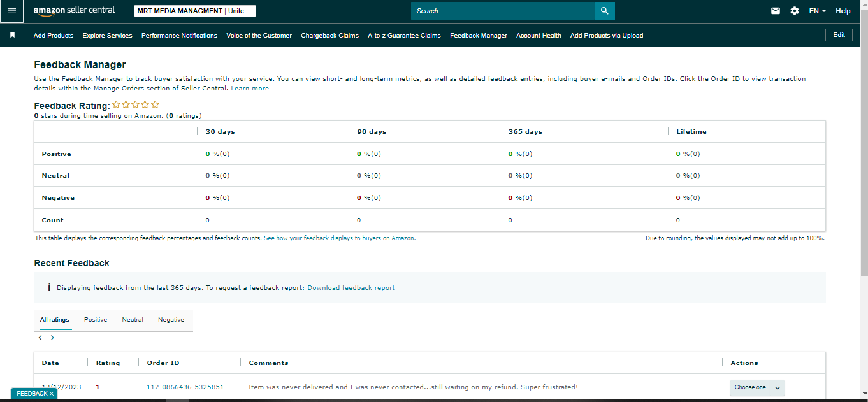
Task: Open the Choose one actions dropdown
Action: [x=757, y=387]
